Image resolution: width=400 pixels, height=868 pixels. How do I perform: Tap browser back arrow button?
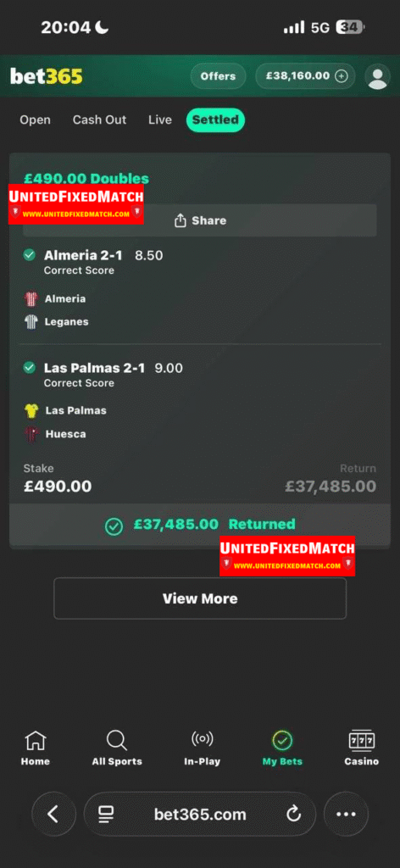pos(53,814)
